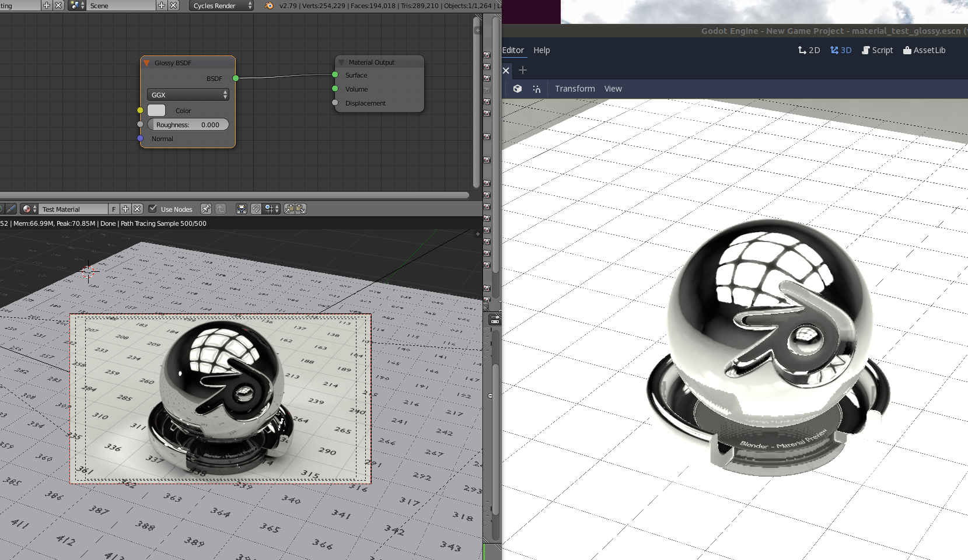The height and width of the screenshot is (560, 968).
Task: Click the chrome sphere in Godot viewport
Action: coord(769,324)
